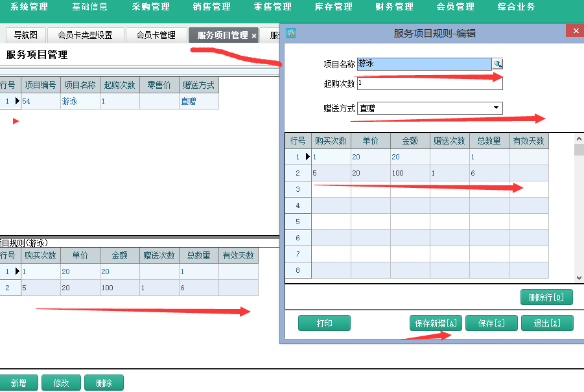584x392 pixels.
Task: Click the 游泳 cell in the project list
Action: click(80, 101)
